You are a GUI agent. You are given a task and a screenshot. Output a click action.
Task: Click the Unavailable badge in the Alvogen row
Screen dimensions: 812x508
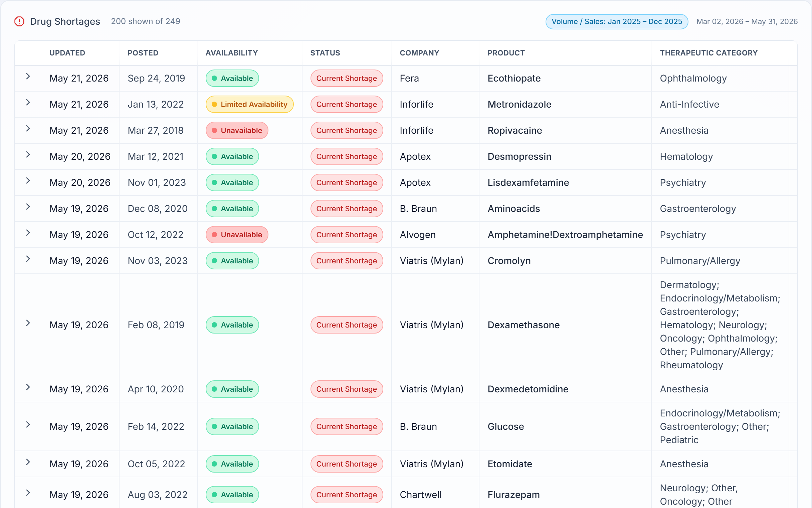click(237, 235)
